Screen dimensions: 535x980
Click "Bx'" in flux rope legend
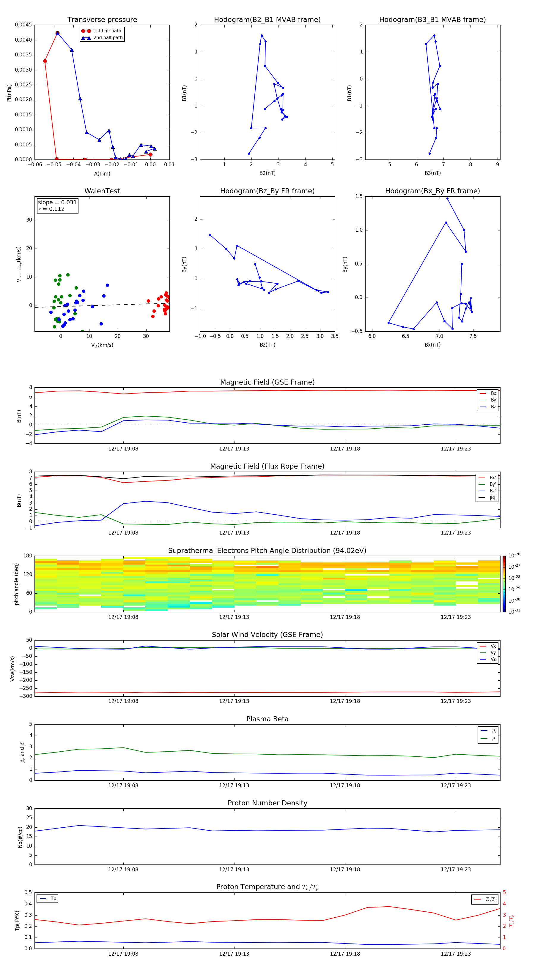487,478
